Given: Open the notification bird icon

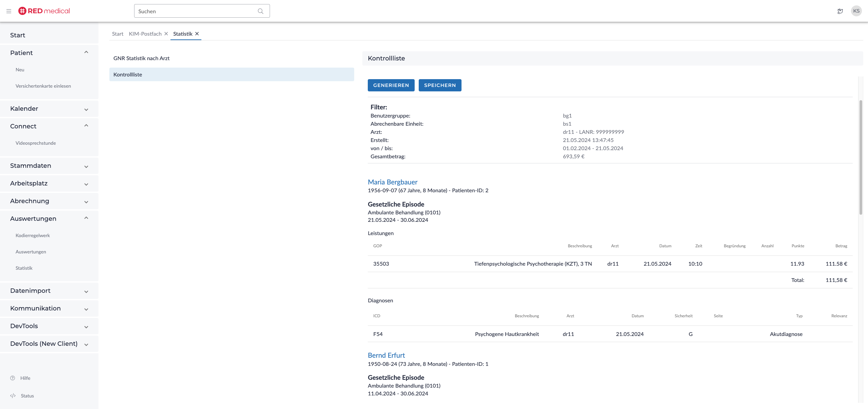Looking at the screenshot, I should 840,11.
